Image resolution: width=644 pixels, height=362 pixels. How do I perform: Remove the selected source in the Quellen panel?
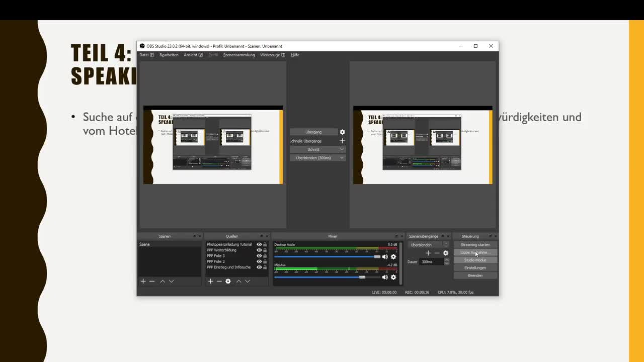tap(219, 281)
